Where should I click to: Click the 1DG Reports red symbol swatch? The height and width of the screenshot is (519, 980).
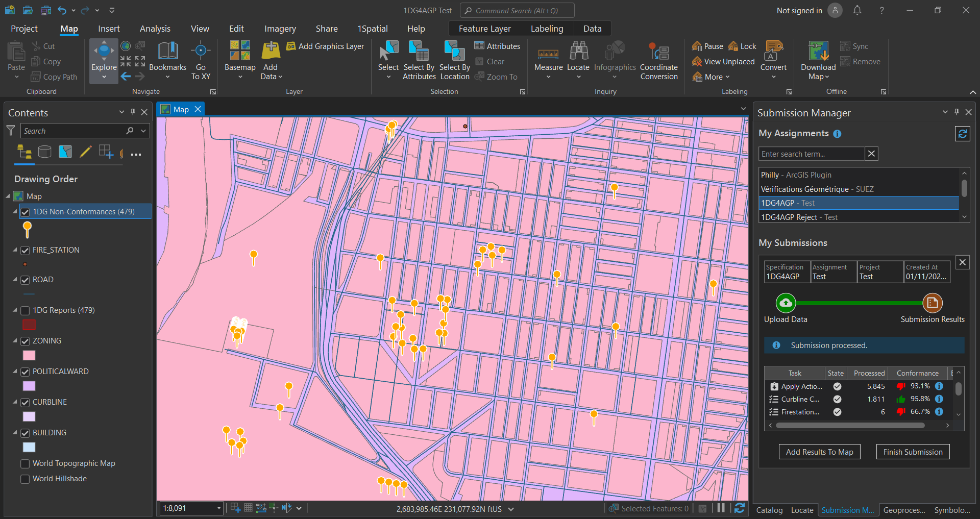[x=29, y=325]
